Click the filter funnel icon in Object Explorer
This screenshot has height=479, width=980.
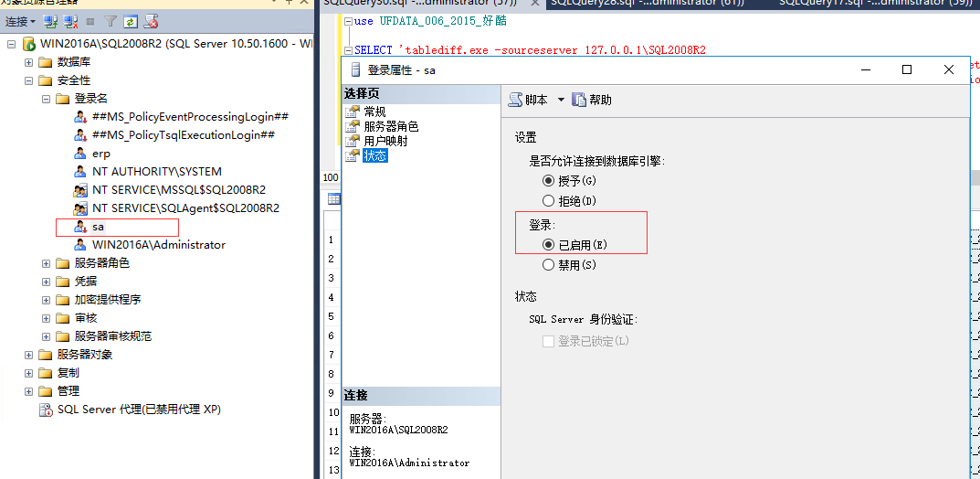110,22
